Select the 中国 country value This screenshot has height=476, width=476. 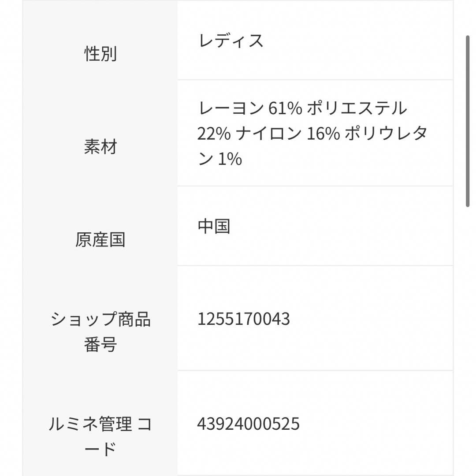pos(214,226)
